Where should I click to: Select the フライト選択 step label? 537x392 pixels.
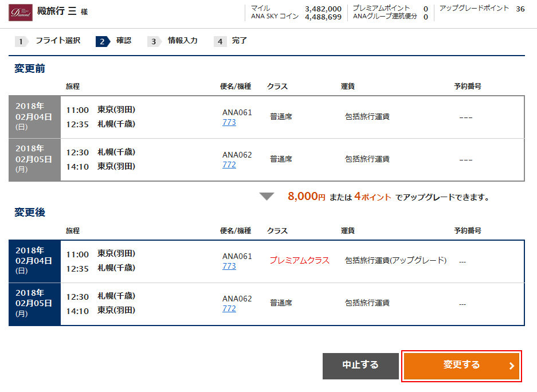58,41
